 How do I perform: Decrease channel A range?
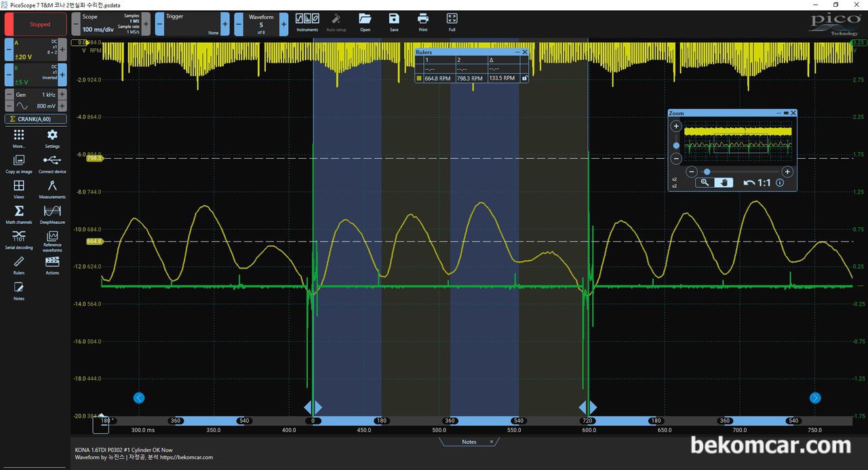(9, 49)
